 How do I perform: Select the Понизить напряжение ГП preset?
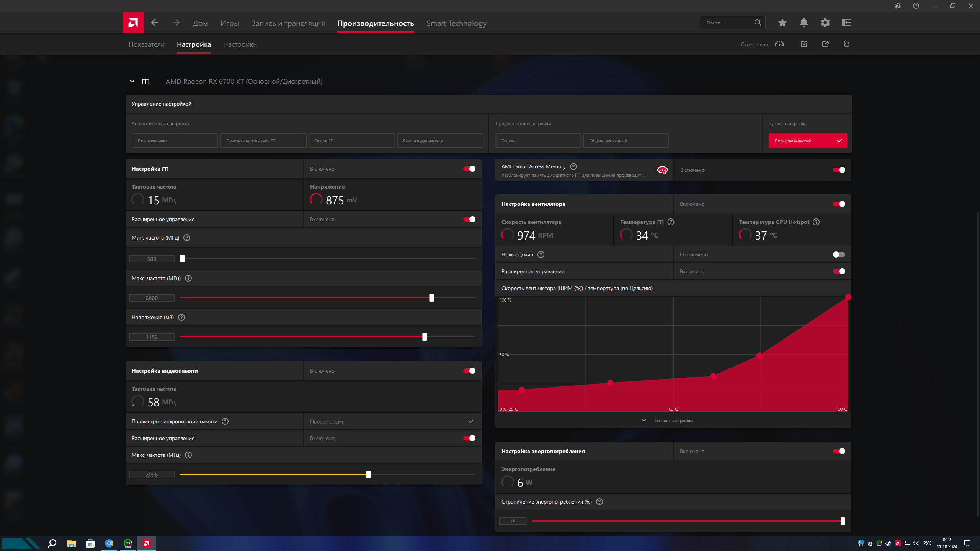pos(263,141)
